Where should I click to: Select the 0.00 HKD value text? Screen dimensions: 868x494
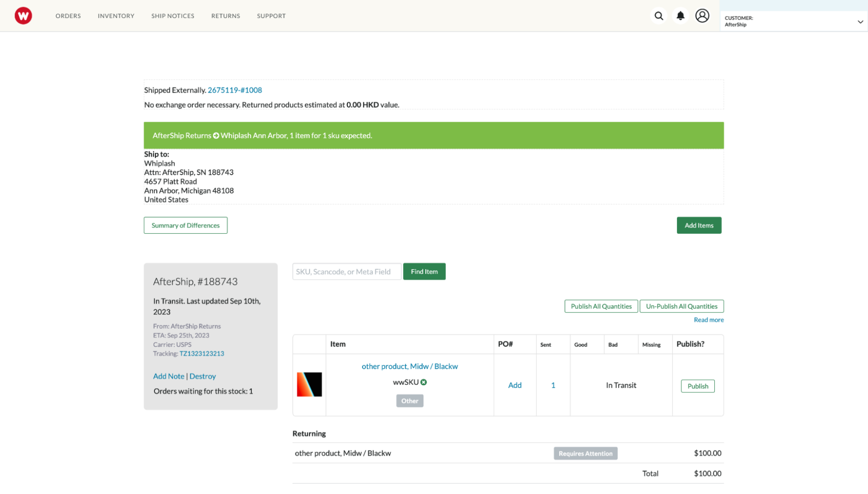click(x=363, y=105)
